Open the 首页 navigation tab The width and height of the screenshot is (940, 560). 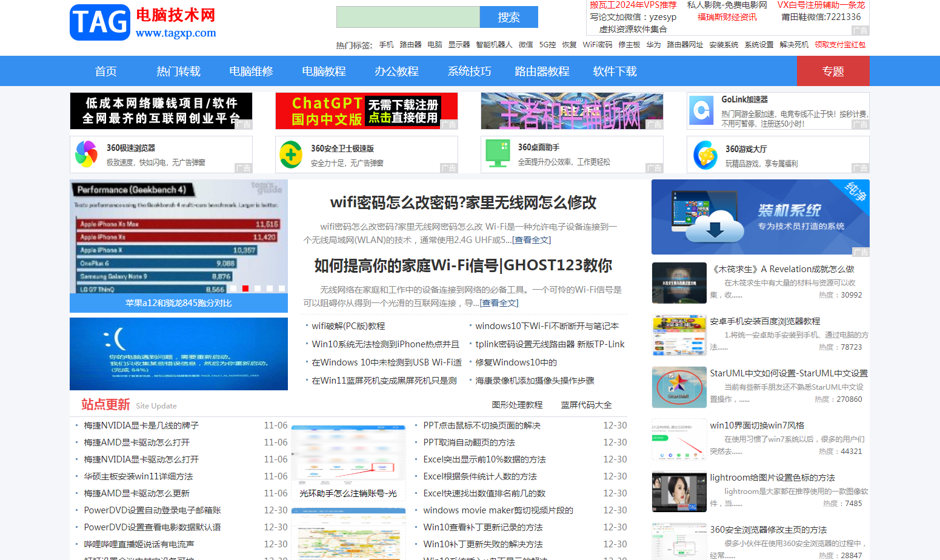pyautogui.click(x=106, y=71)
